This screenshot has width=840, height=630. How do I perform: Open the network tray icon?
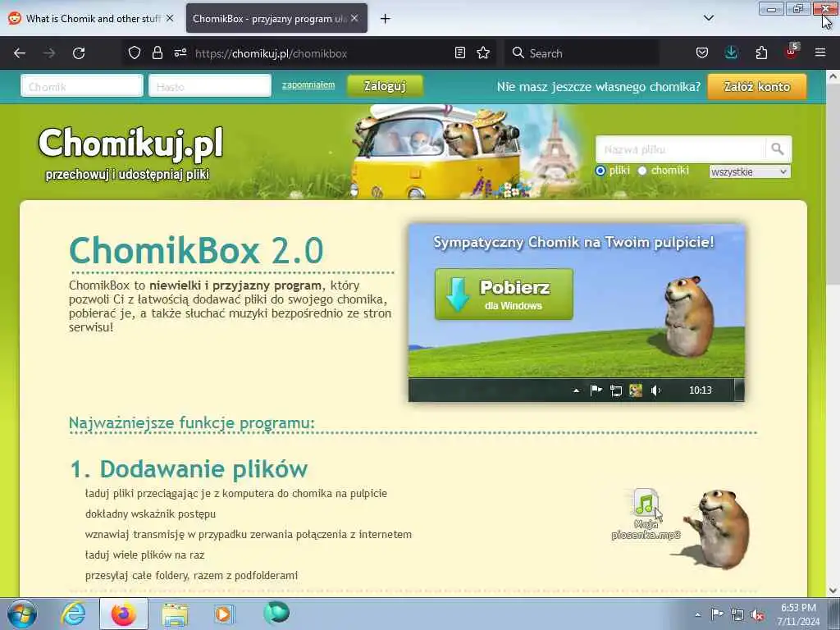pyautogui.click(x=737, y=614)
